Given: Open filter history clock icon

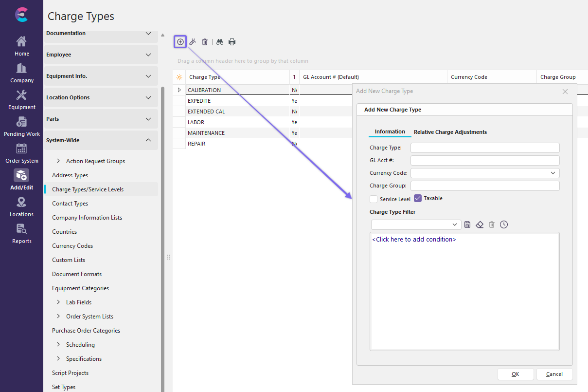Looking at the screenshot, I should pos(504,224).
